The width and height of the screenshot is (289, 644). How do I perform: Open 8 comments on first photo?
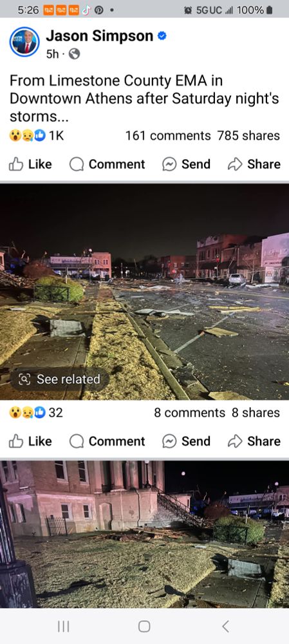(190, 412)
